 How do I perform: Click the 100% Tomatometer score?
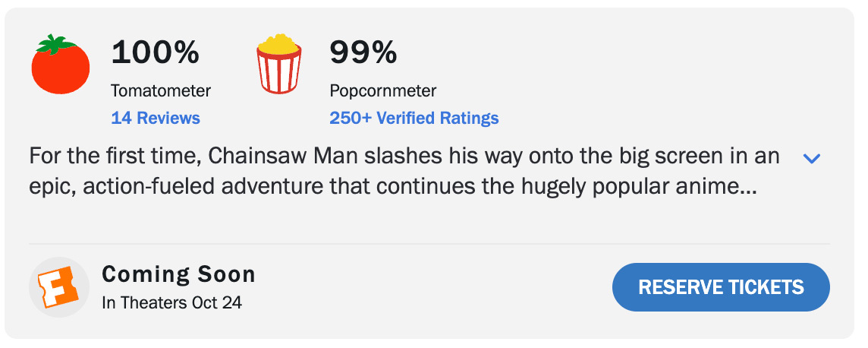coord(155,53)
